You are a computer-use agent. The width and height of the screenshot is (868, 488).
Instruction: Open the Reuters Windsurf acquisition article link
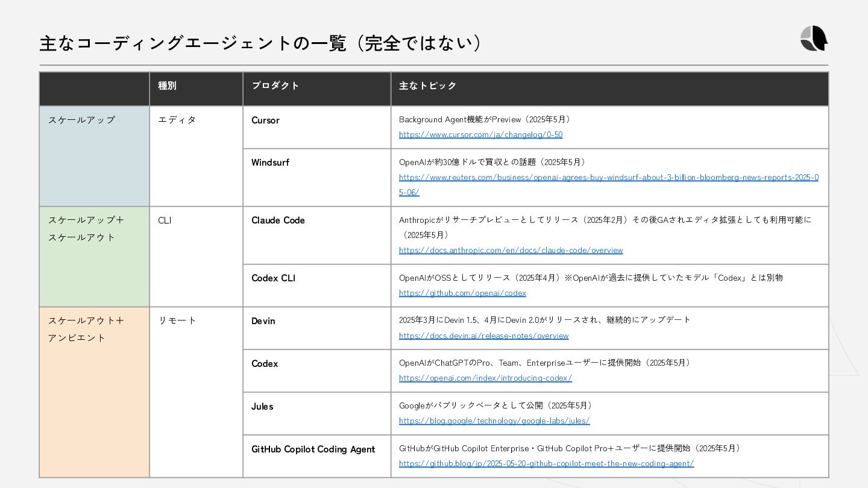coord(608,185)
